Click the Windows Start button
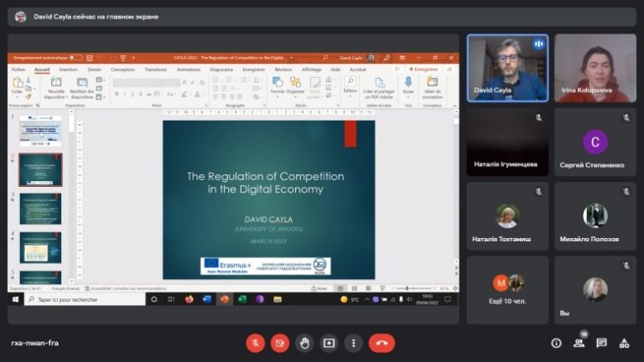This screenshot has width=644, height=362. click(16, 299)
